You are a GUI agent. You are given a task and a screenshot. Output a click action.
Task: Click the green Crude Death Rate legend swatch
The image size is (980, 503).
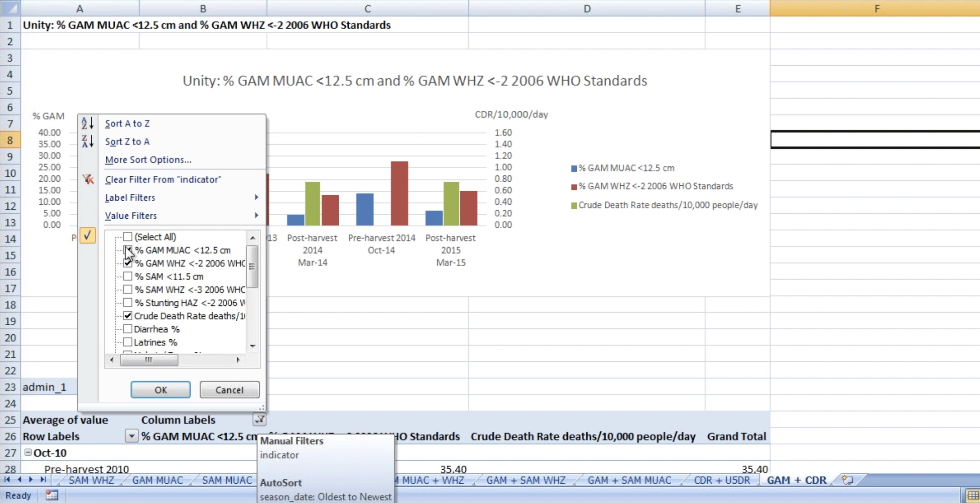[574, 206]
